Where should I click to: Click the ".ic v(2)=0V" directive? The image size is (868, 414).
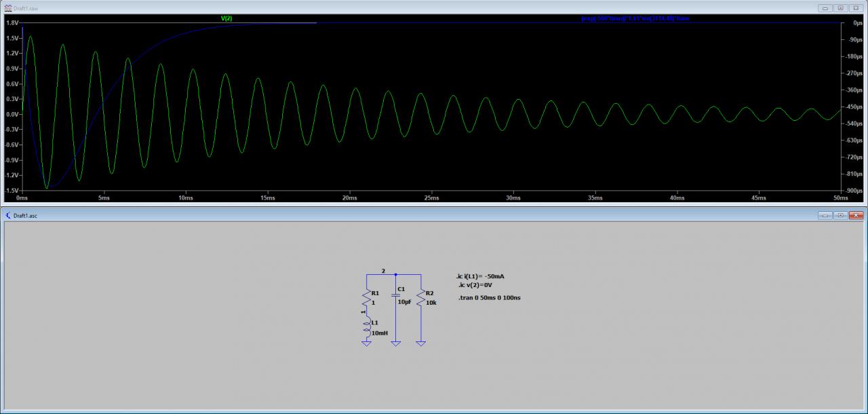475,285
